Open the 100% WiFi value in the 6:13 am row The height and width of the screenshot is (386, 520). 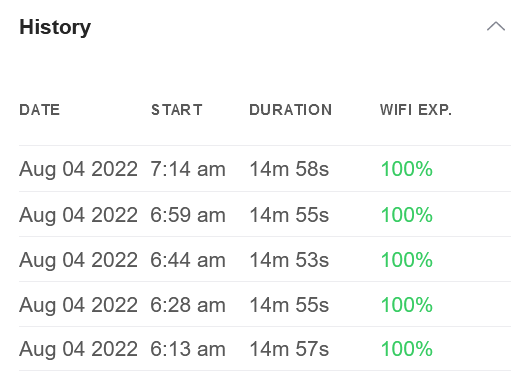(407, 349)
